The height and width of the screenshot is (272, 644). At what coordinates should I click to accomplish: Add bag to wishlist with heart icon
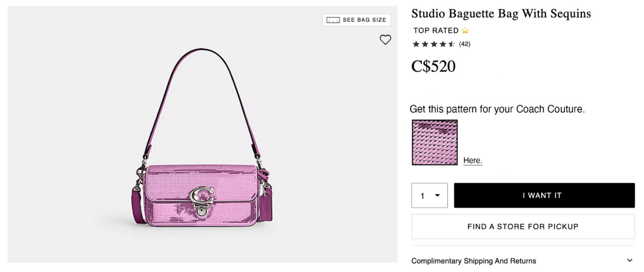(385, 40)
